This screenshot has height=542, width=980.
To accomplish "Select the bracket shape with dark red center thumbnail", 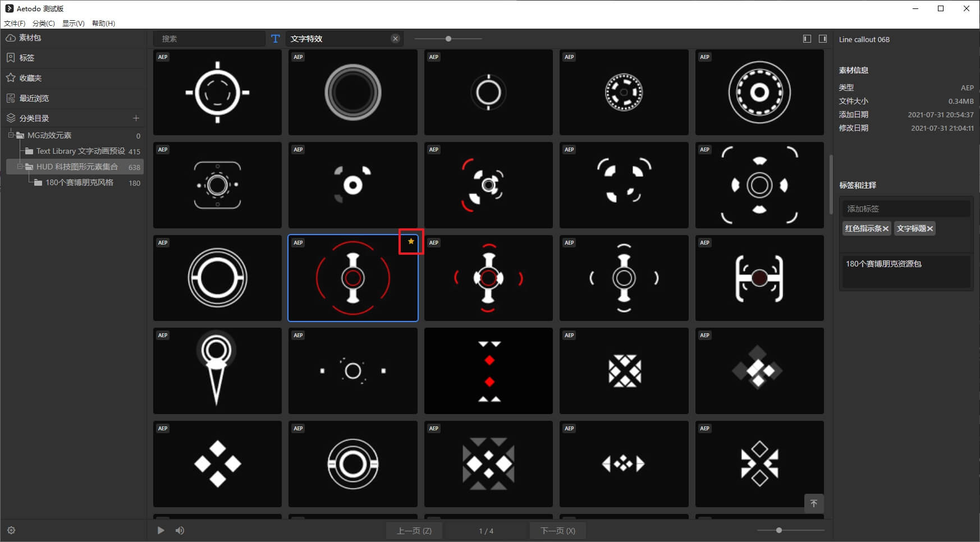I will tap(759, 278).
